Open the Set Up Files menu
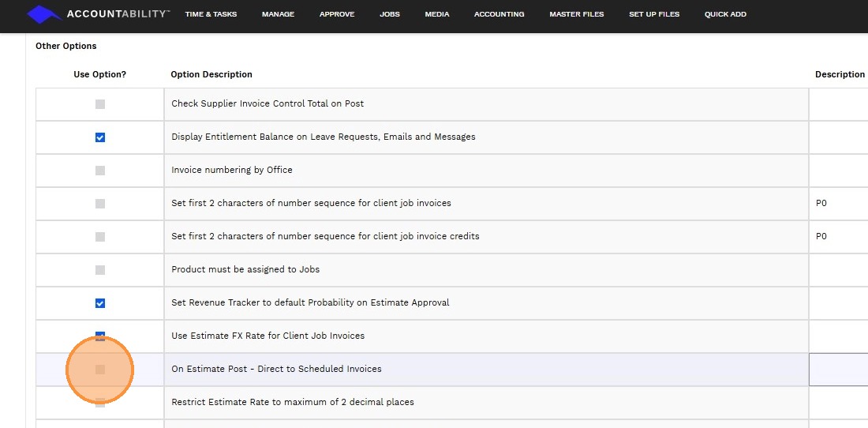Screen dimensions: 868x428 pos(654,14)
